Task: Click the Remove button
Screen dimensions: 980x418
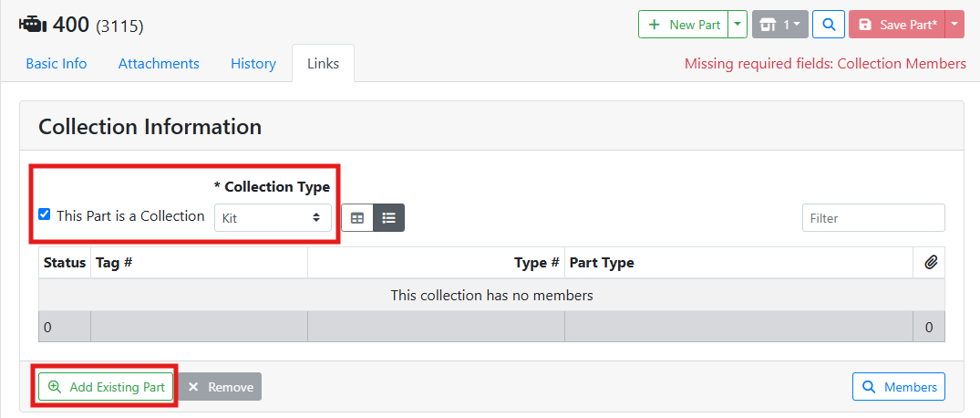Action: tap(220, 387)
